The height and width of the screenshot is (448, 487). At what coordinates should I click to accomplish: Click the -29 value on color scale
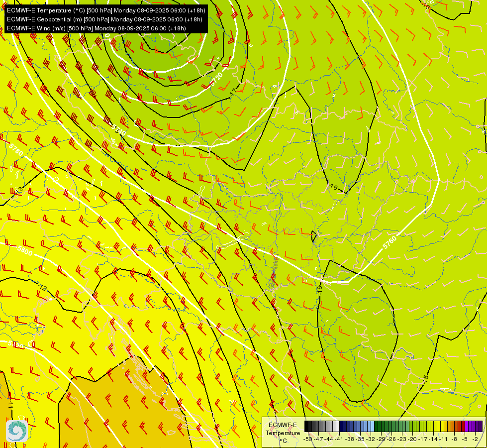pos(382,439)
